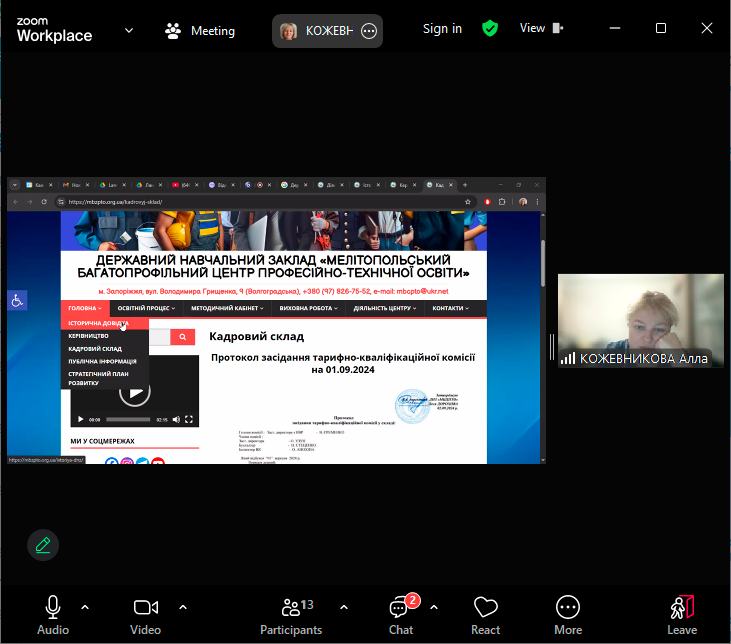Expand the participants options arrow
Screen dimensions: 731x644
344,606
